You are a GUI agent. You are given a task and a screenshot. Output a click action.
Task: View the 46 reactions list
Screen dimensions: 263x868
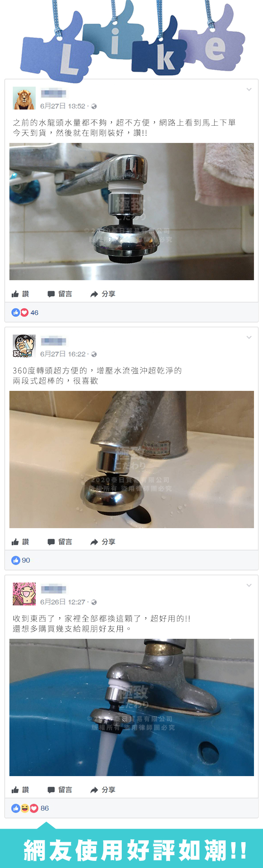(x=25, y=312)
